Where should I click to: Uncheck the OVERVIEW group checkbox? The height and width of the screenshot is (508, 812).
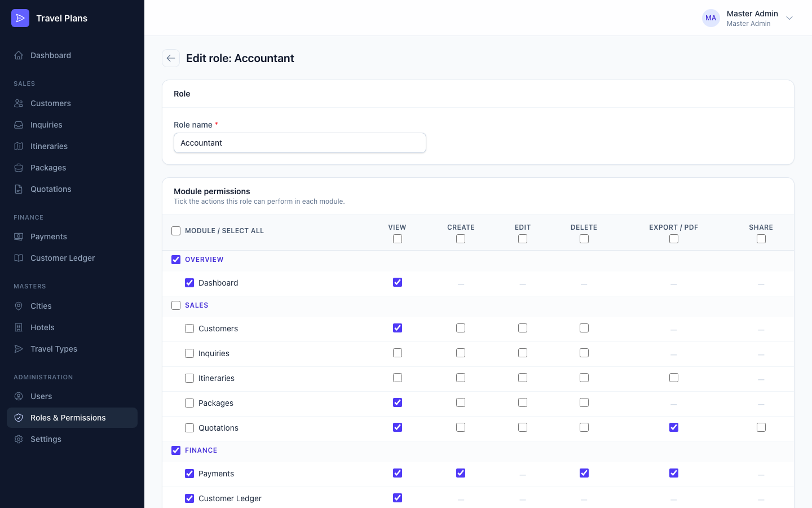click(x=176, y=260)
